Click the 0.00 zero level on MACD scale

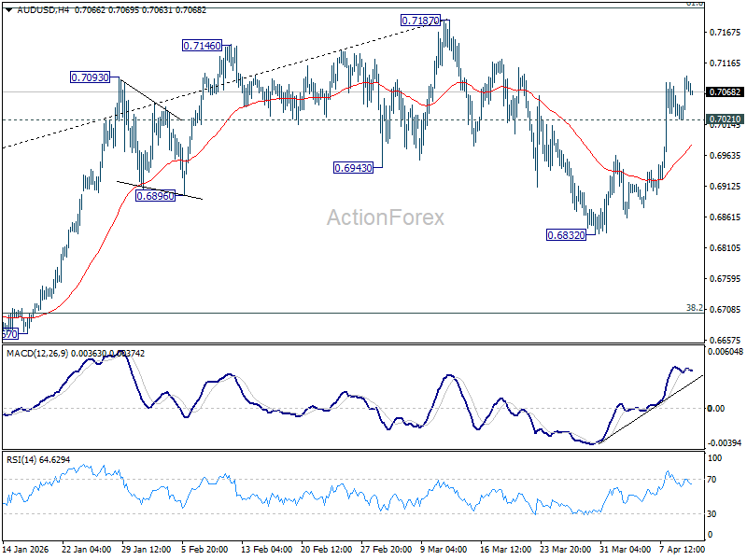point(716,408)
